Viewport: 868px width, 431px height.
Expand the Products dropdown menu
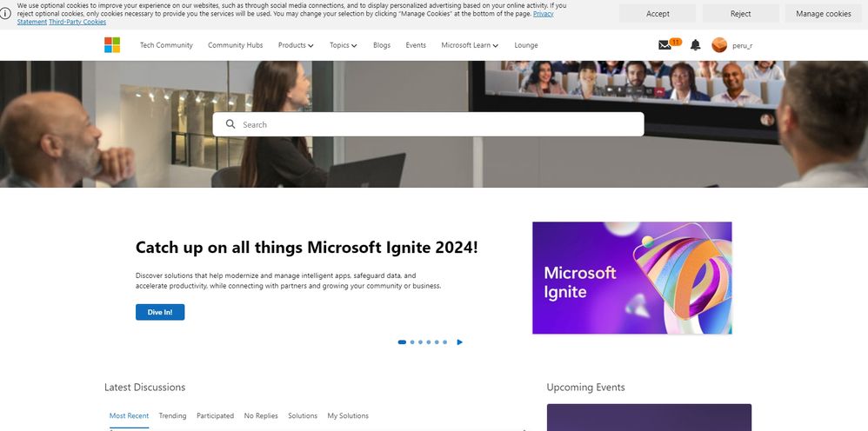point(296,45)
